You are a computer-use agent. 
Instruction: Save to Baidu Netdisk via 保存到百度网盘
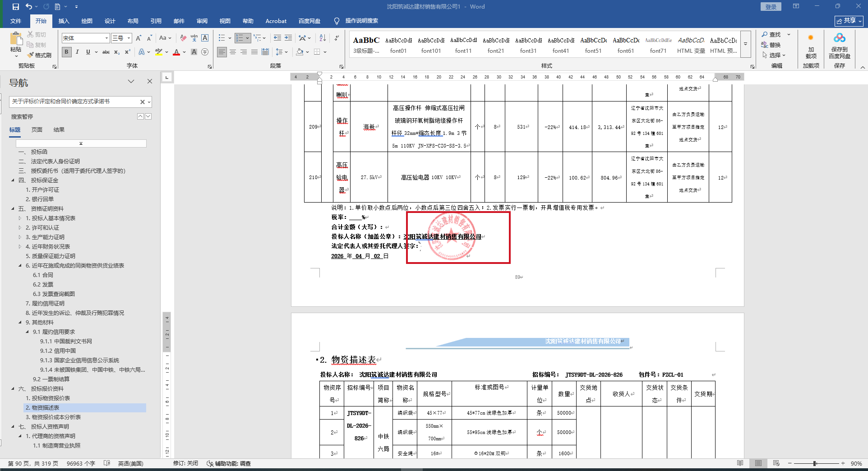point(840,46)
